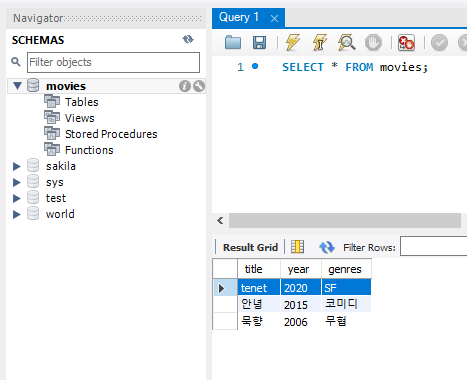Click the Filter objects input field
Screen dimensions: 467x380
[x=113, y=62]
